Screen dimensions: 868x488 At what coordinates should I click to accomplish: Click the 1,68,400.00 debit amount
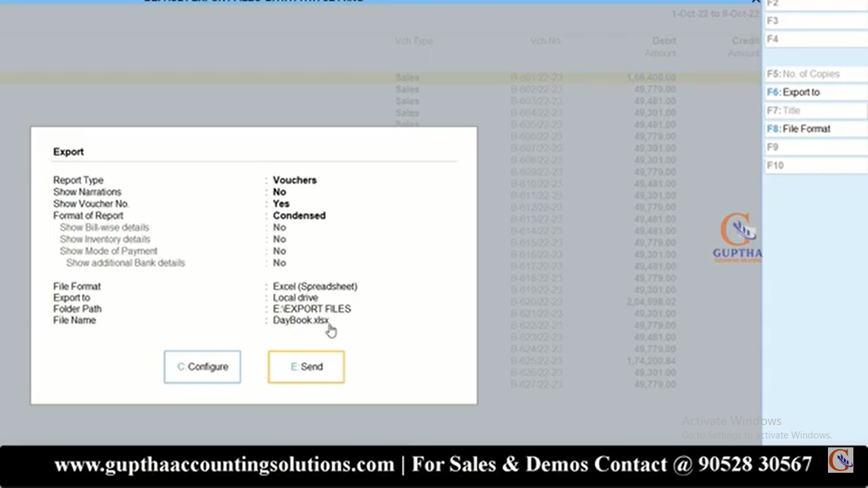[x=651, y=78]
